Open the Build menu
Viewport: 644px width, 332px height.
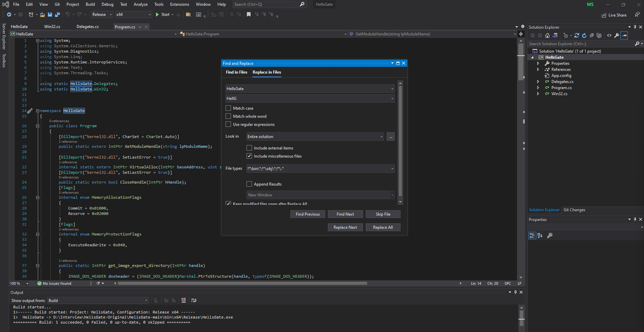pyautogui.click(x=90, y=4)
